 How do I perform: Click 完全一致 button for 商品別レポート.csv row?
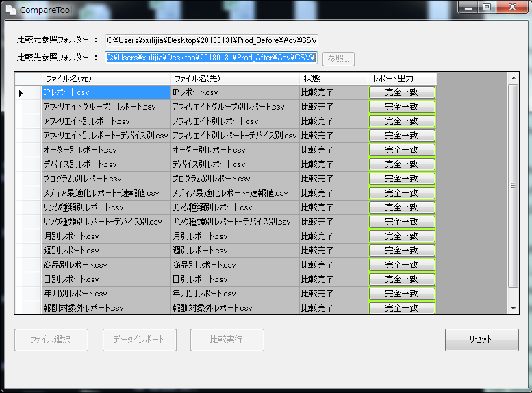[402, 265]
